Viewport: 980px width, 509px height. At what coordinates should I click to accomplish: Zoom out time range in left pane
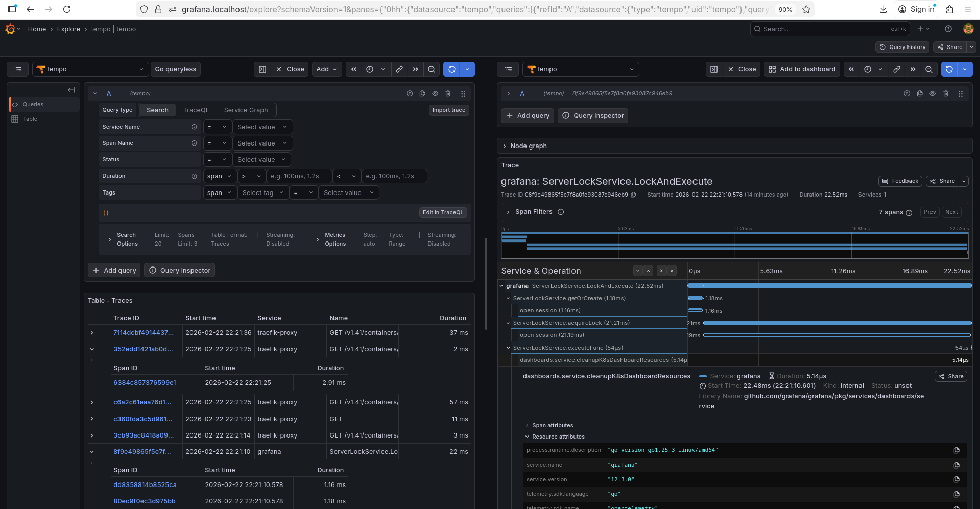coord(432,69)
